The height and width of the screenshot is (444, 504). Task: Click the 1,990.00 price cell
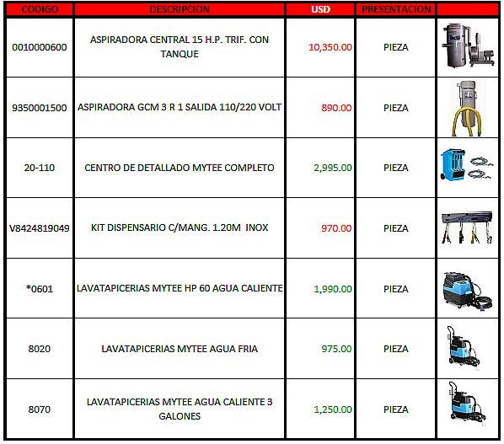(320, 288)
